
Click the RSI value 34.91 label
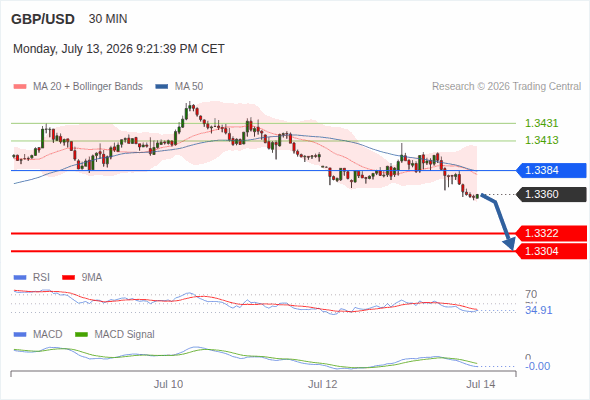(x=538, y=310)
